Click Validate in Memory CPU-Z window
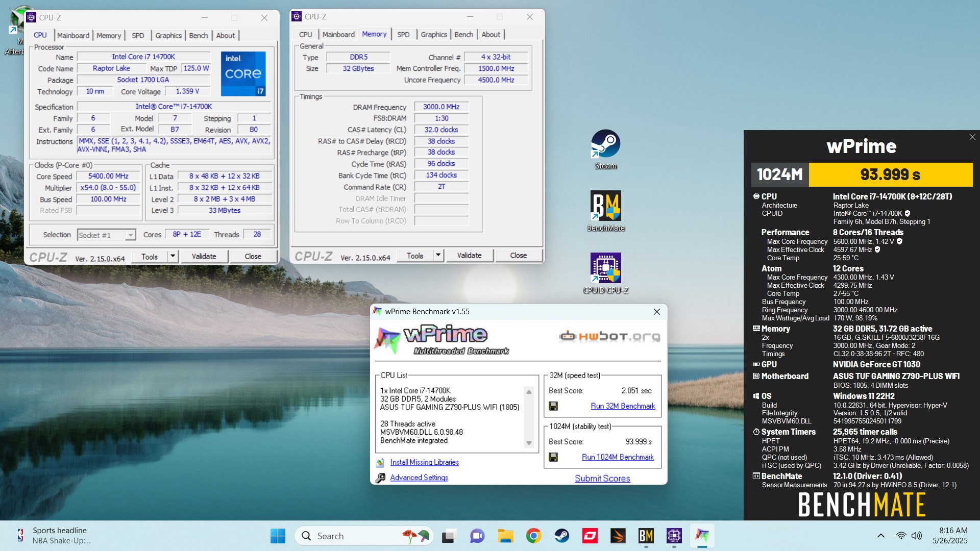Viewport: 980px width, 551px height. [469, 255]
